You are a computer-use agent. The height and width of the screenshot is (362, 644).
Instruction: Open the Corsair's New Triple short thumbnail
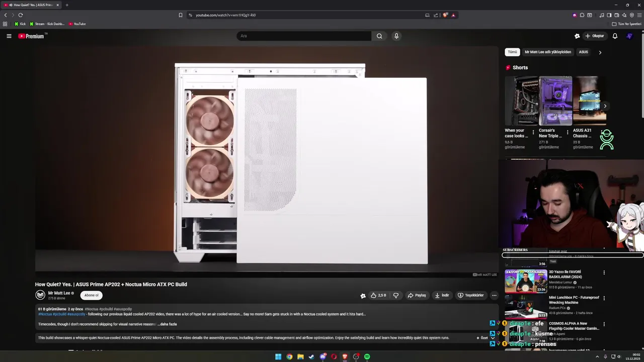[x=555, y=101]
